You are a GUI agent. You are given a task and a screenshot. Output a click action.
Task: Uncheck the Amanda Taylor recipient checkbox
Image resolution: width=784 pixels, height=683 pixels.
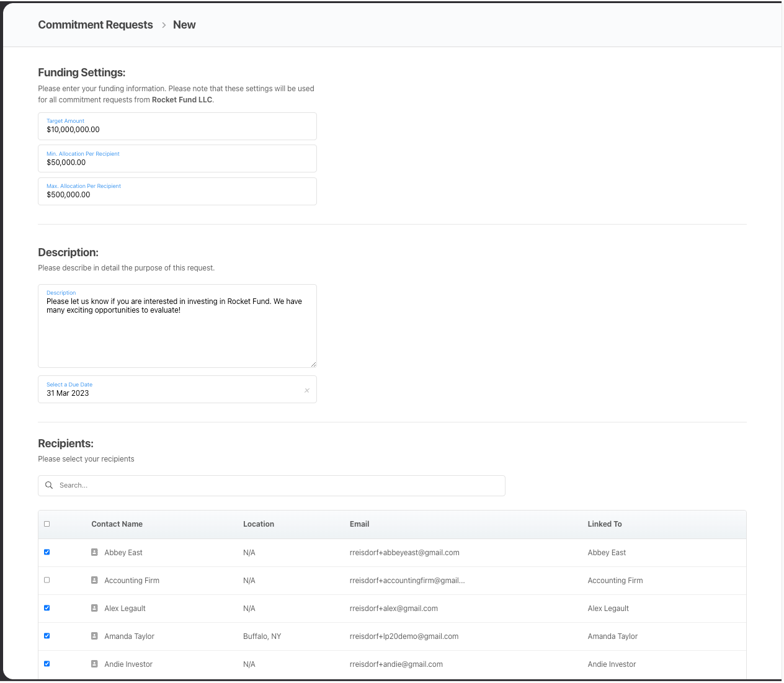click(x=47, y=635)
